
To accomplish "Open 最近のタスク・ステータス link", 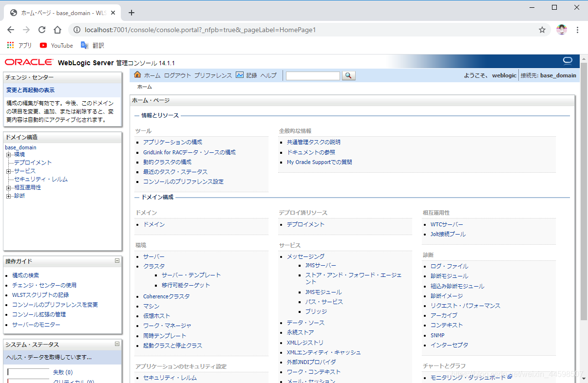I will (175, 172).
